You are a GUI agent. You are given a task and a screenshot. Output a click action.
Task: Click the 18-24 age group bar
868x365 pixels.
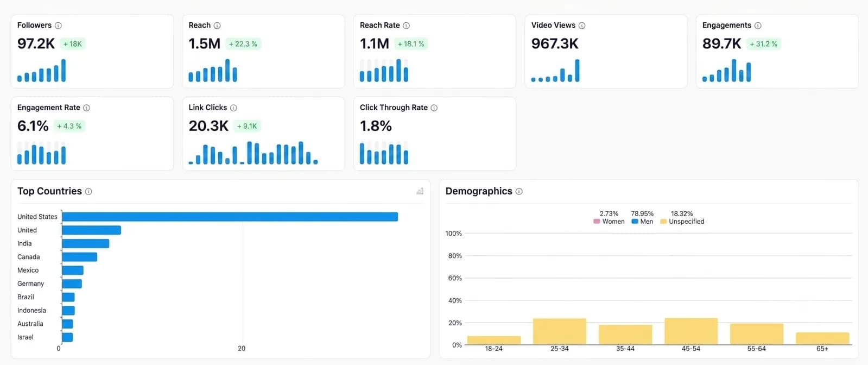pyautogui.click(x=494, y=340)
